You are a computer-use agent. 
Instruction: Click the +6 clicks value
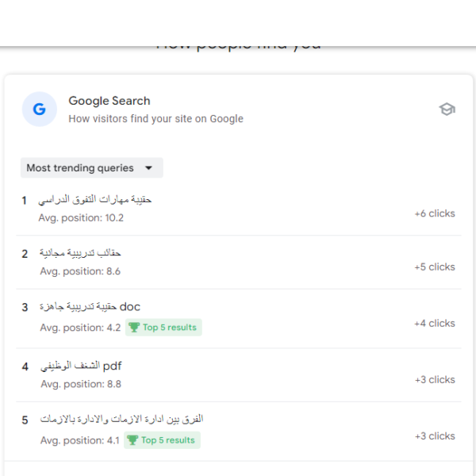tap(435, 213)
